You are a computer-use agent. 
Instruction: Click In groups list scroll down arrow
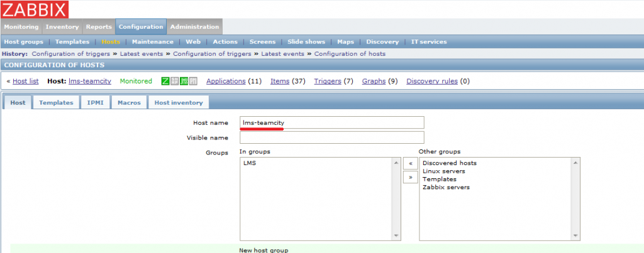point(396,235)
